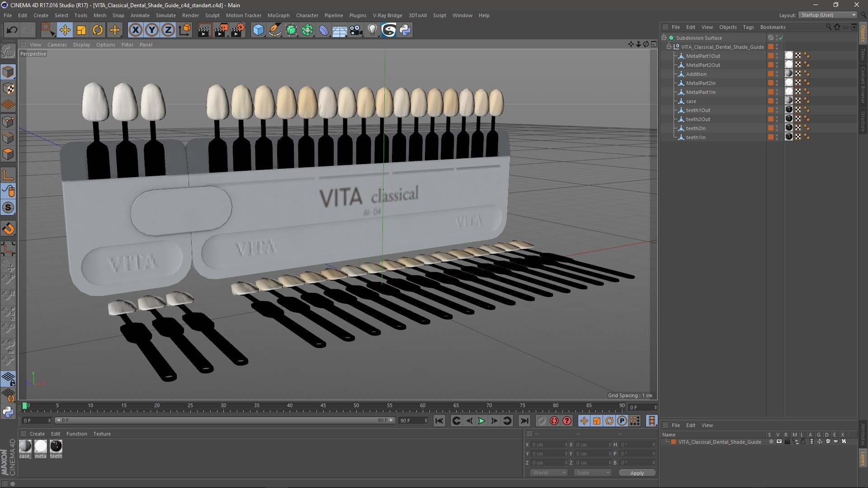This screenshot has width=868, height=488.
Task: Toggle X axis lock
Action: tap(135, 30)
